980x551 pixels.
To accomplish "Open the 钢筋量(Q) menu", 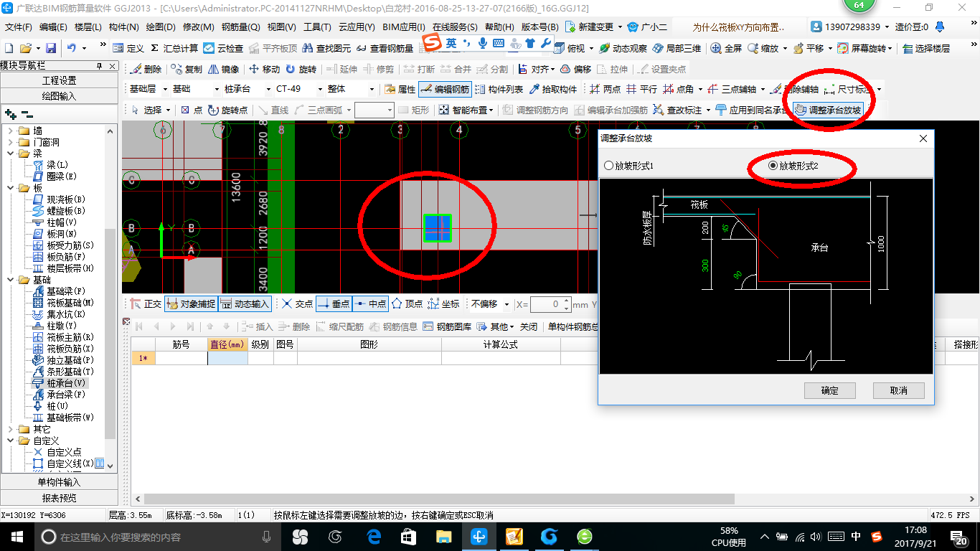I will point(240,27).
